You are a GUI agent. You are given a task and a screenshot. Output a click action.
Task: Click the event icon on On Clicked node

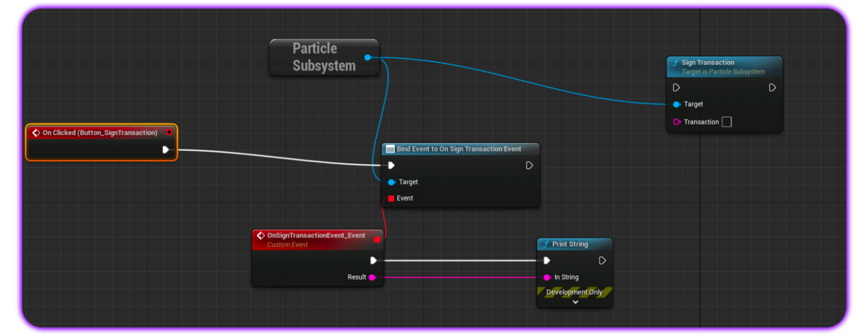36,133
